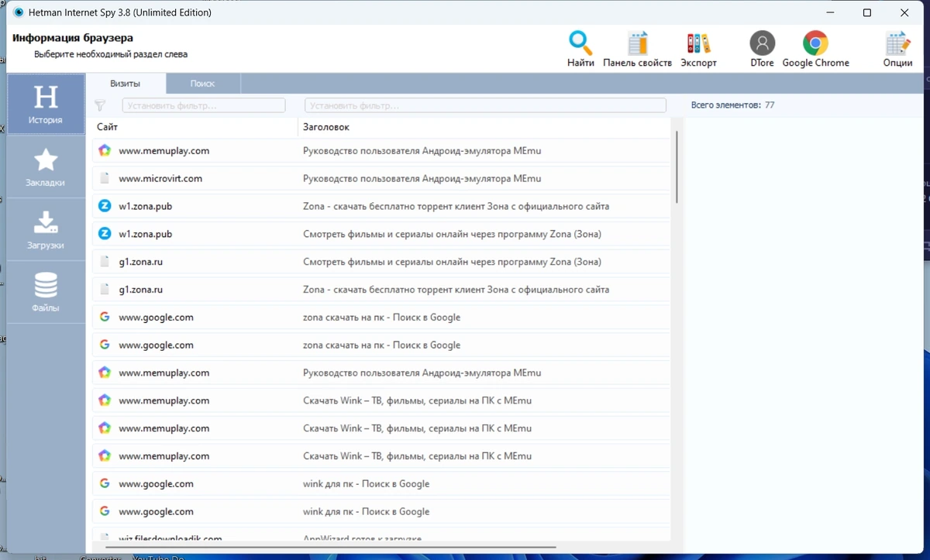
Task: Sort by the Сайт column header
Action: pyautogui.click(x=195, y=127)
